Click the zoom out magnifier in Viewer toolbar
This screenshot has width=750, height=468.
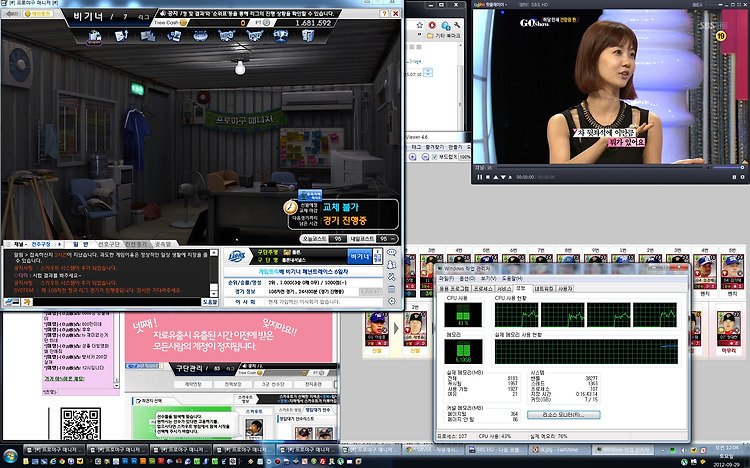[x=425, y=157]
